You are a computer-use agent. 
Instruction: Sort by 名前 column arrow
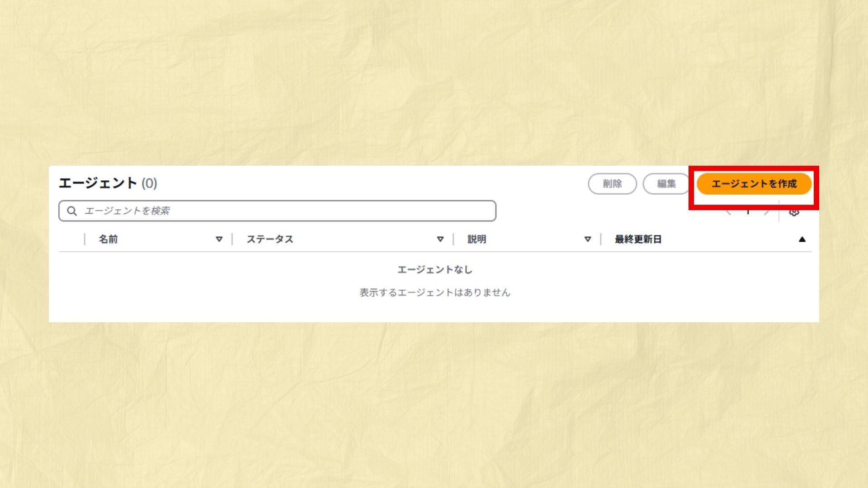(219, 239)
